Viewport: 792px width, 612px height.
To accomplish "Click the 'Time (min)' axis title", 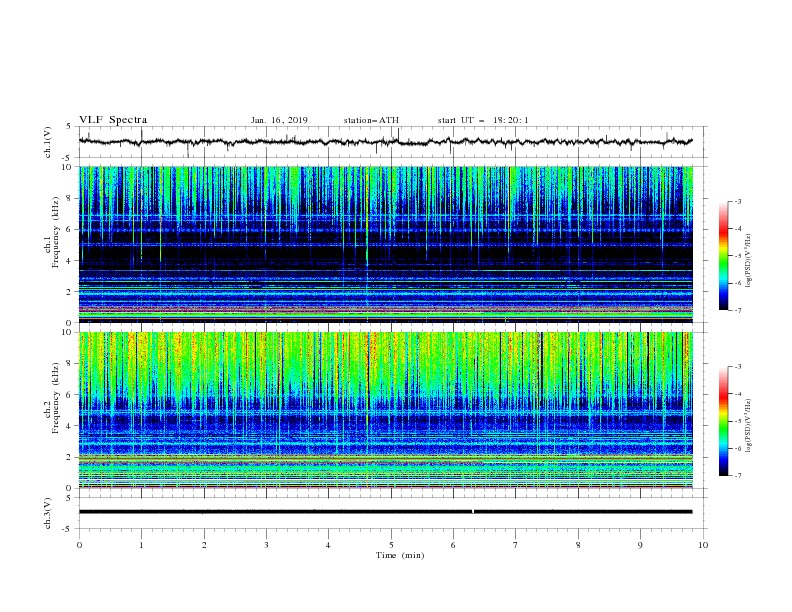I will click(400, 555).
